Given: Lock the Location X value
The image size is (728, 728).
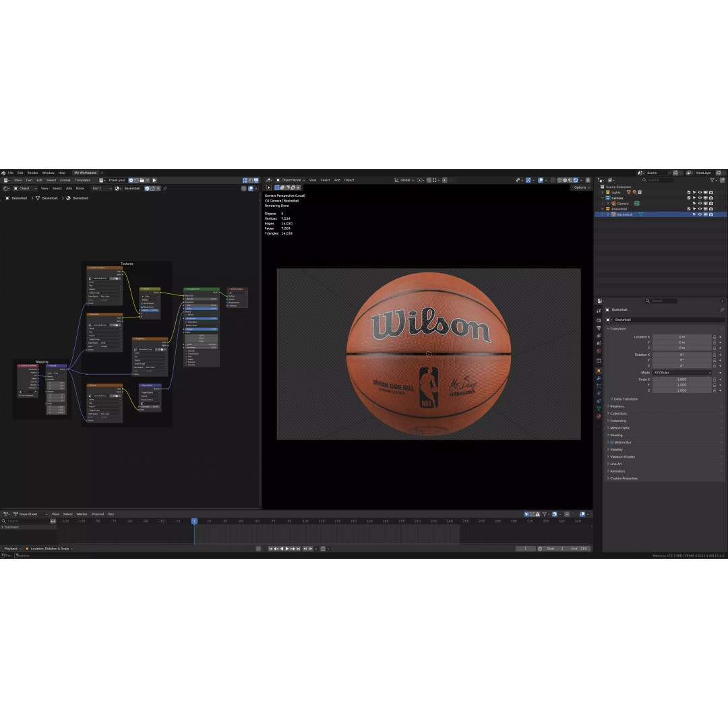Looking at the screenshot, I should point(715,337).
